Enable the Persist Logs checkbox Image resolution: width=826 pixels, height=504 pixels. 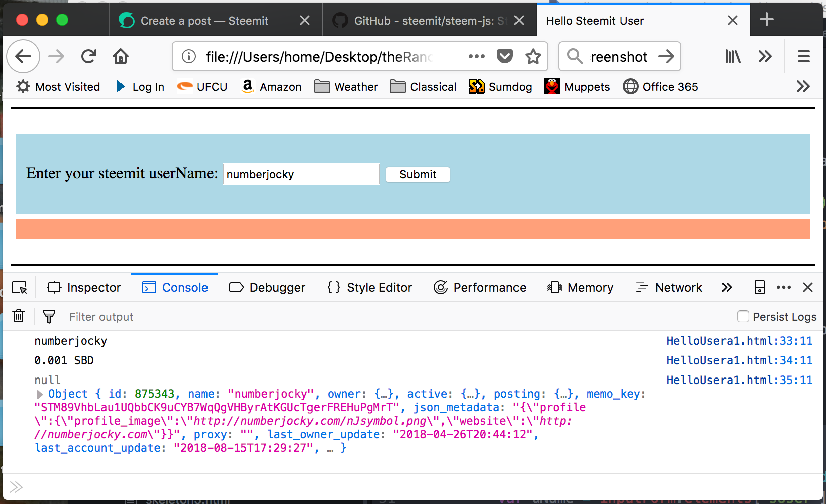743,316
